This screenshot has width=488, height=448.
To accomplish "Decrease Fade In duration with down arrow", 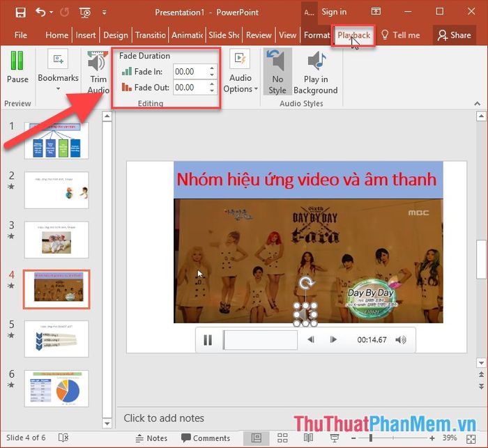I will [x=212, y=75].
